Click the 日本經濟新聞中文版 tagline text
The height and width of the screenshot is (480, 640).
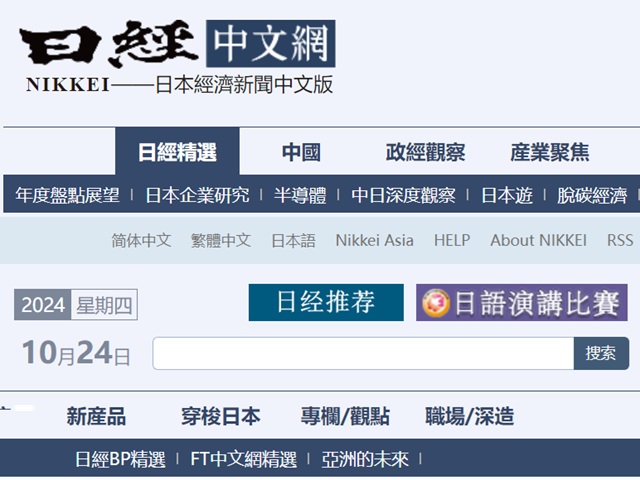(244, 84)
